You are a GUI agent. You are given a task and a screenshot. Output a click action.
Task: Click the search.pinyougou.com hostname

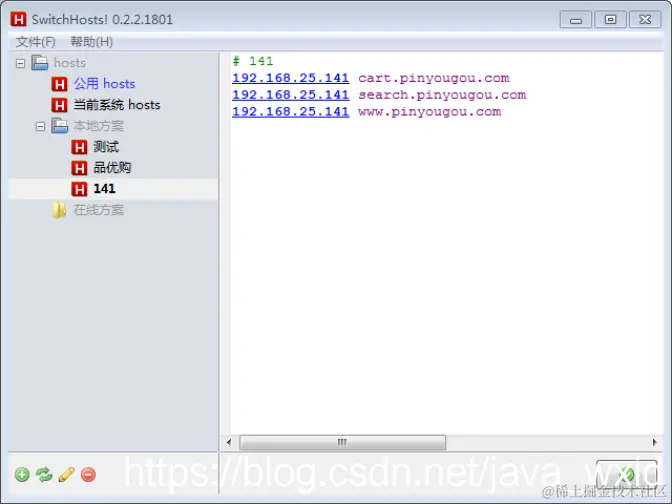442,95
